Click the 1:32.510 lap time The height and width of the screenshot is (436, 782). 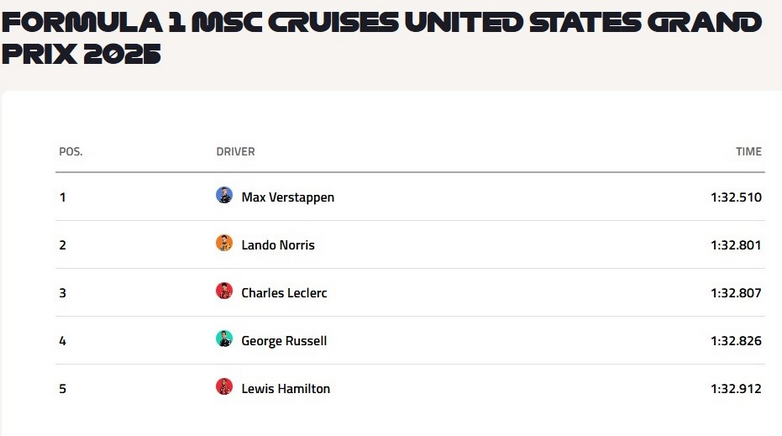pos(736,197)
